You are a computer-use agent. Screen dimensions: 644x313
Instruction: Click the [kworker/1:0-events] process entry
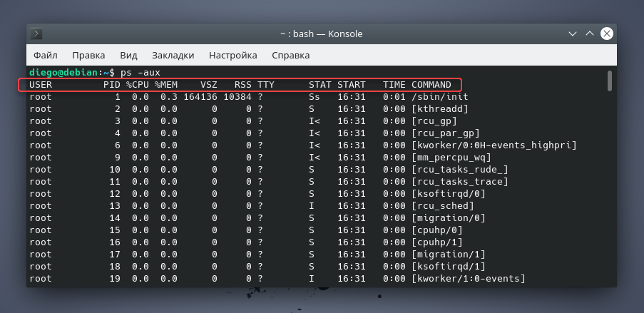pos(468,279)
